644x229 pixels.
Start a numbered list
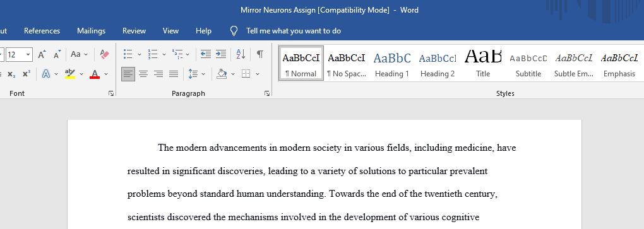[153, 54]
